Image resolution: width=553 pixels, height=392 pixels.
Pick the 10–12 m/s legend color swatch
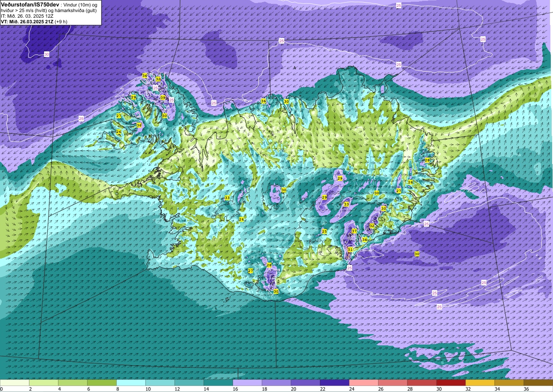[160, 383]
